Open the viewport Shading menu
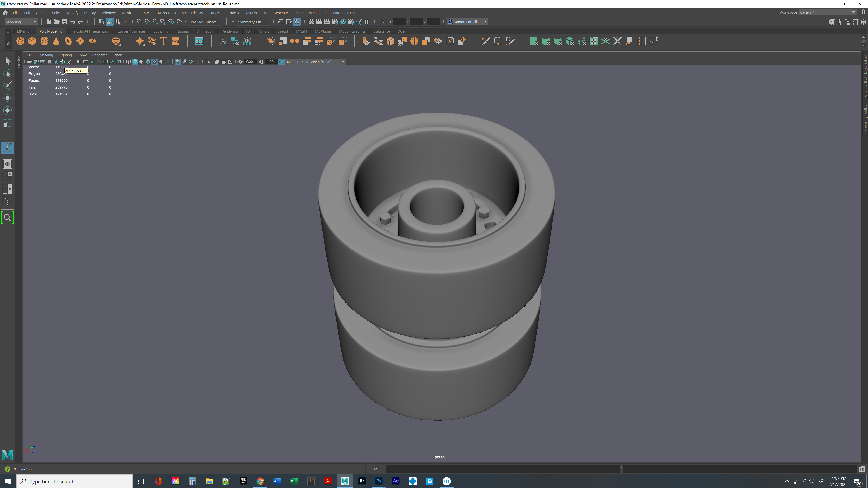 click(47, 55)
